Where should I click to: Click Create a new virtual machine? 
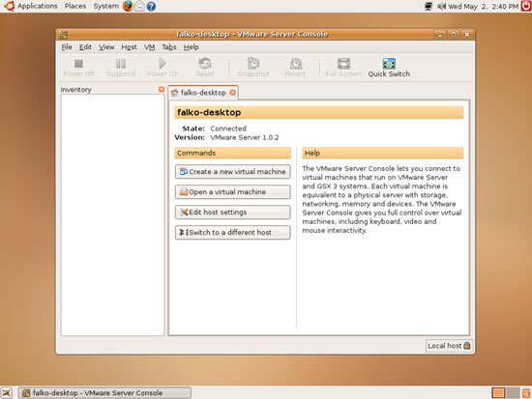pos(233,172)
